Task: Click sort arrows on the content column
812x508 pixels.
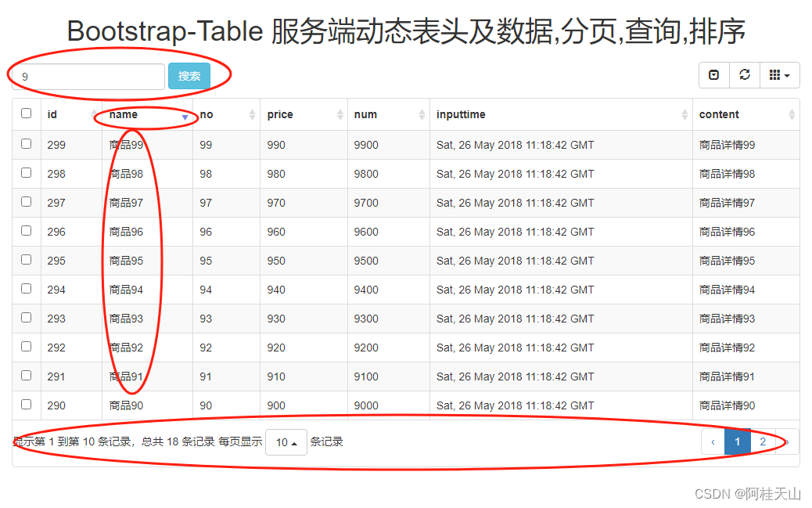Action: (x=792, y=114)
